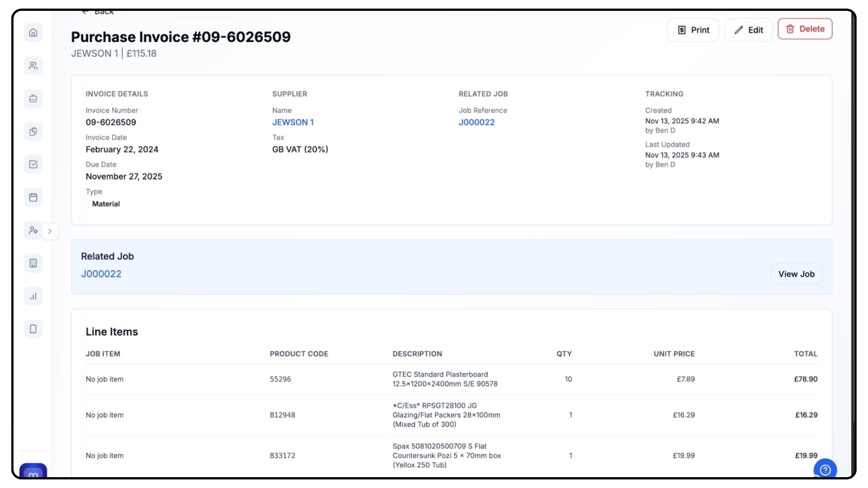Click the J000022 link in the blue Related Job panel
Viewport: 868px width, 488px height.
click(101, 274)
